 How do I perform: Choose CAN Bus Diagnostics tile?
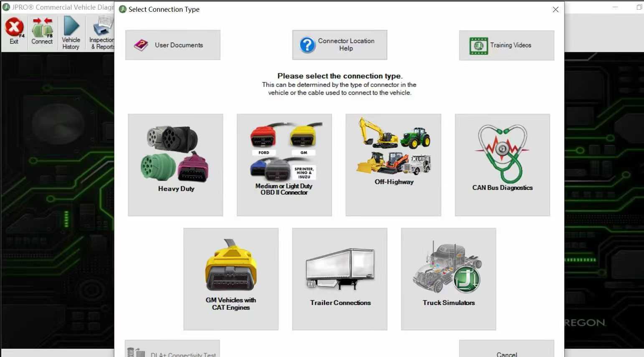[502, 165]
